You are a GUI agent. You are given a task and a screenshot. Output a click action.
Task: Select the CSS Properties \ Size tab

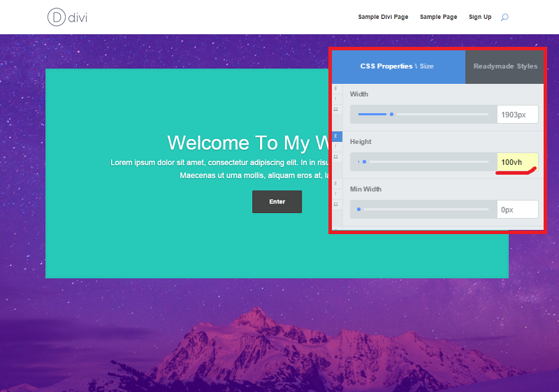click(x=397, y=66)
